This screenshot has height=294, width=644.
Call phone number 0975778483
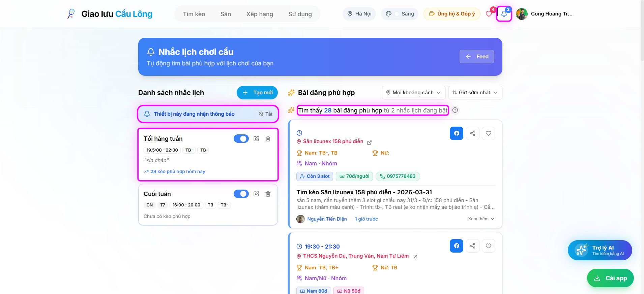pyautogui.click(x=398, y=176)
